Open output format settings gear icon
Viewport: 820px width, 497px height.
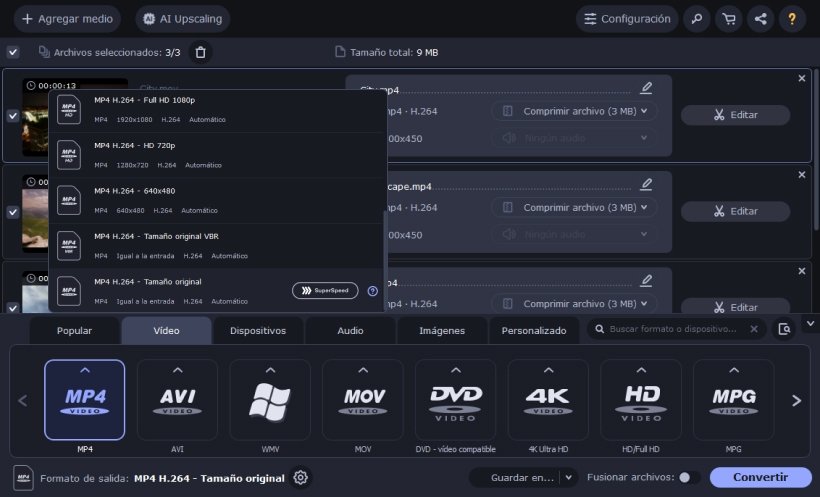click(300, 478)
